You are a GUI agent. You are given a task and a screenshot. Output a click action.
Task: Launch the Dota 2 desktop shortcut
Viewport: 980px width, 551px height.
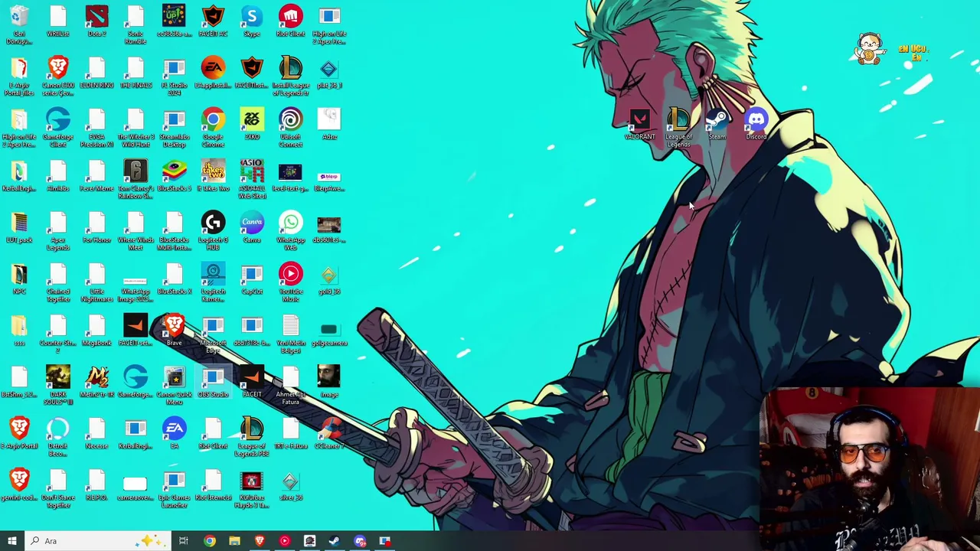[96, 21]
